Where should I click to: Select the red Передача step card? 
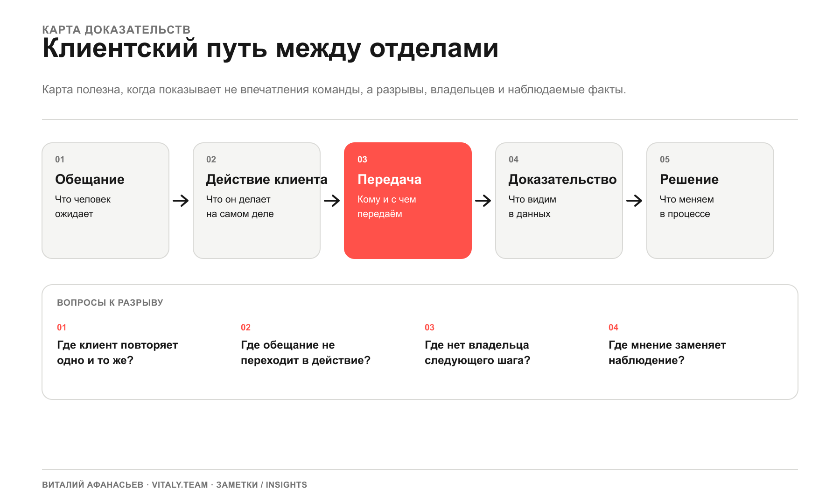click(408, 201)
